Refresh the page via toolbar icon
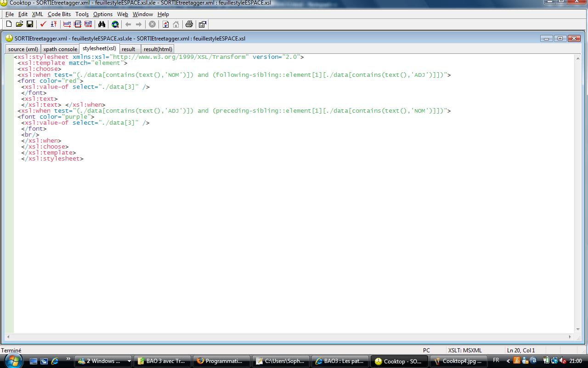Image resolution: width=588 pixels, height=368 pixels. (x=165, y=24)
